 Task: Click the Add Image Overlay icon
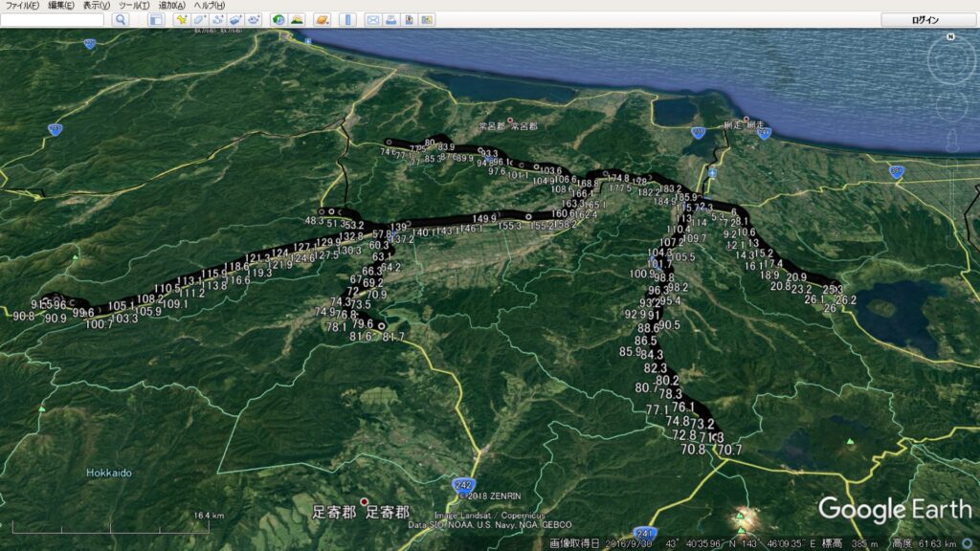click(235, 19)
